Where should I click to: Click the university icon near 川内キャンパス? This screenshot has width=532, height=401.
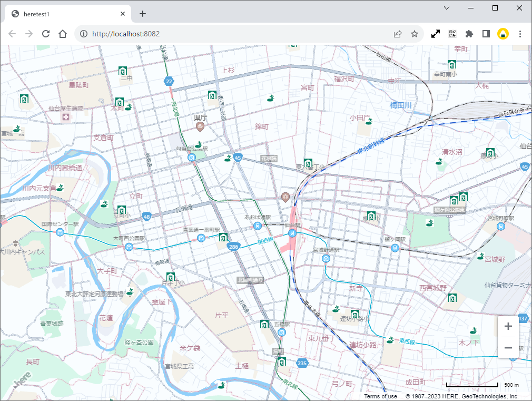[15, 243]
